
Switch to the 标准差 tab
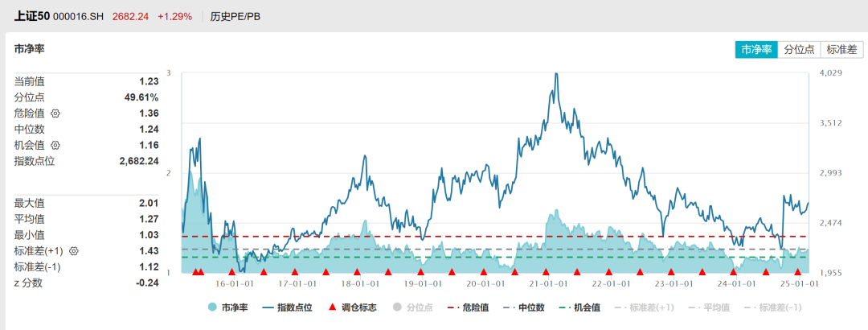[841, 50]
